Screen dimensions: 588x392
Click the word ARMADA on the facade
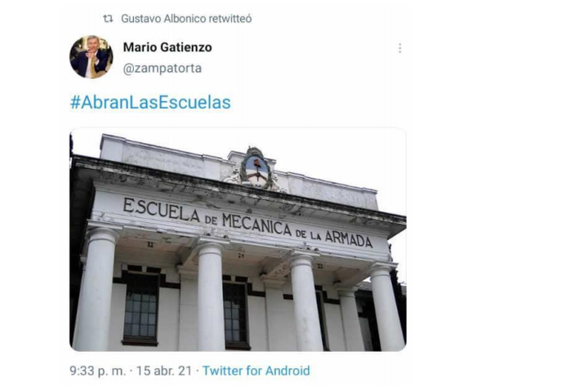(x=349, y=239)
